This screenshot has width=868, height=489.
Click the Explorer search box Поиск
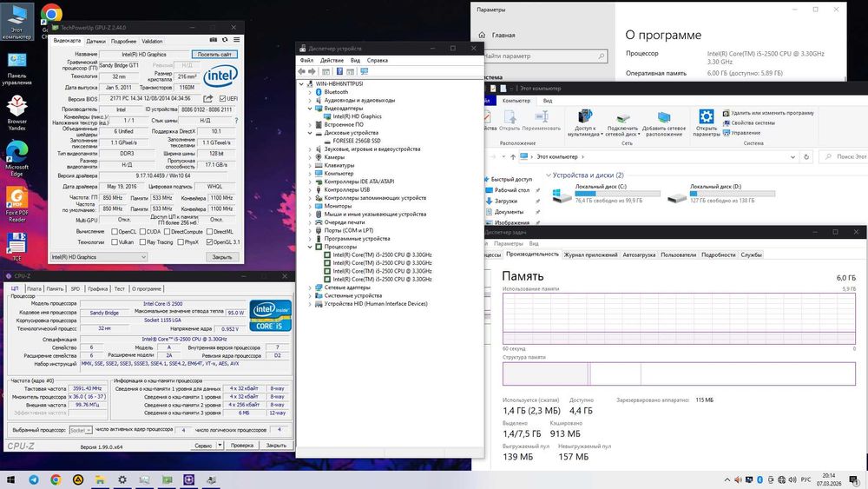[844, 157]
